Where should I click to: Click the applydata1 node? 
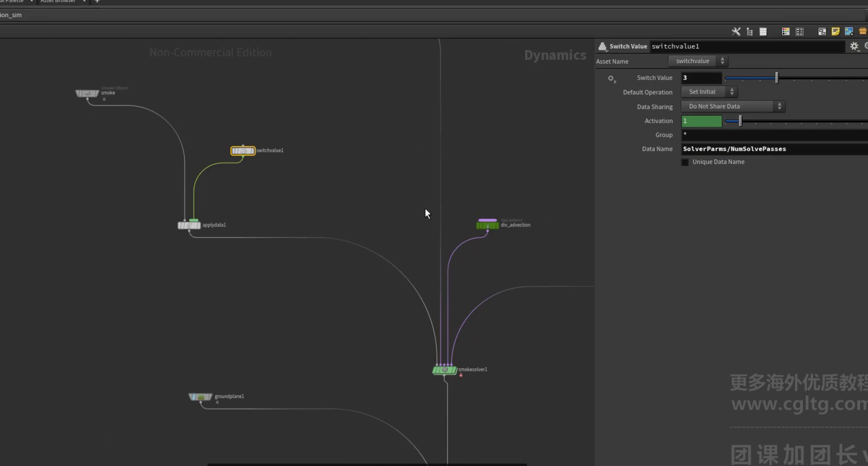pyautogui.click(x=189, y=225)
